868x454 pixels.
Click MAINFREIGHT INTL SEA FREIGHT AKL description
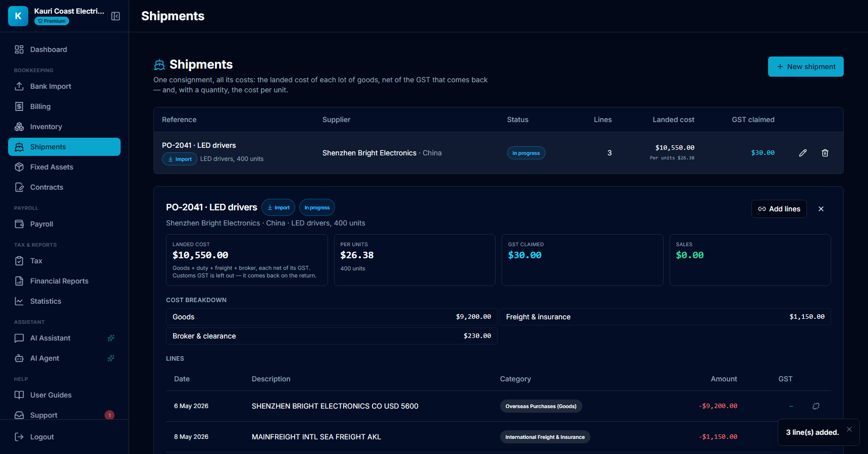[316, 437]
